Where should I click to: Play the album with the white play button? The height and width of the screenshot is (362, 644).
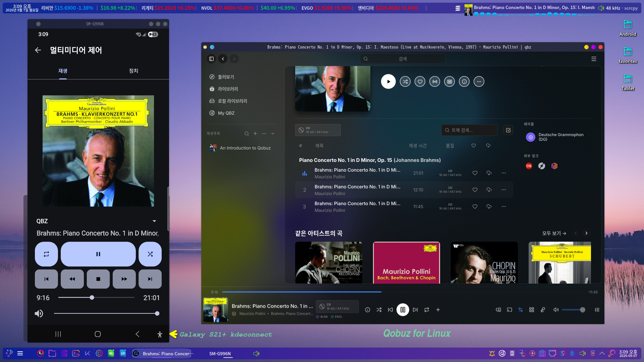tap(388, 81)
